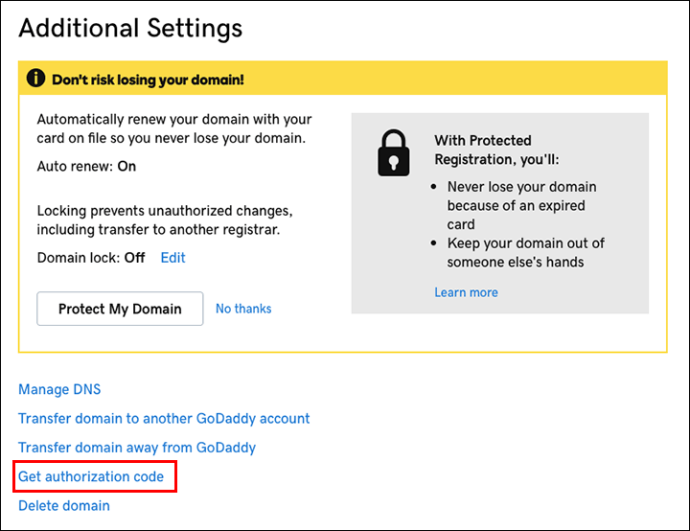Open Manage DNS
Image resolution: width=690 pixels, height=531 pixels.
59,389
